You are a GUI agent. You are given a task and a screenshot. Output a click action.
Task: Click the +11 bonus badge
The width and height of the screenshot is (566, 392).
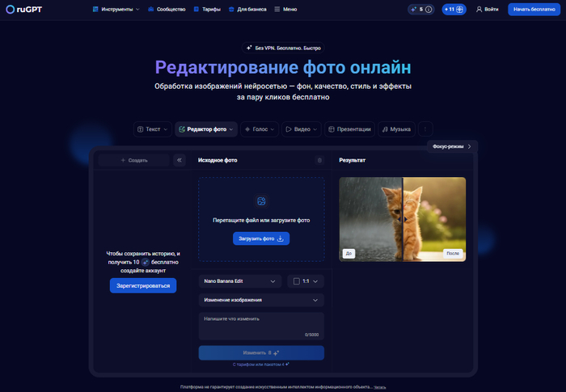(454, 9)
